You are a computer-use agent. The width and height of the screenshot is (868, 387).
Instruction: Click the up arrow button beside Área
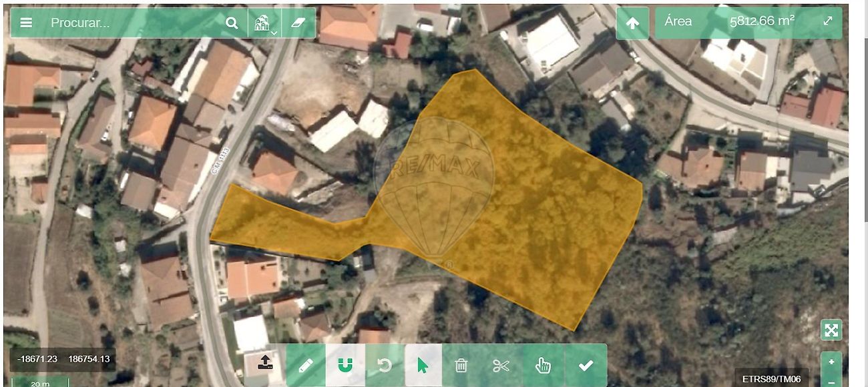coord(632,23)
